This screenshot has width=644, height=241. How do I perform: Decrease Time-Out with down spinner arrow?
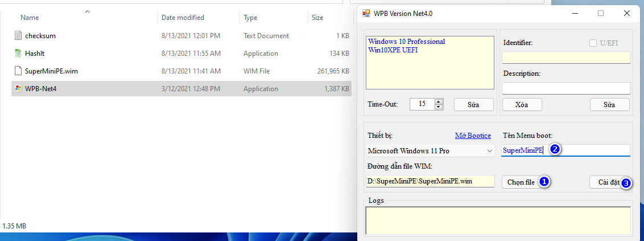[x=439, y=107]
